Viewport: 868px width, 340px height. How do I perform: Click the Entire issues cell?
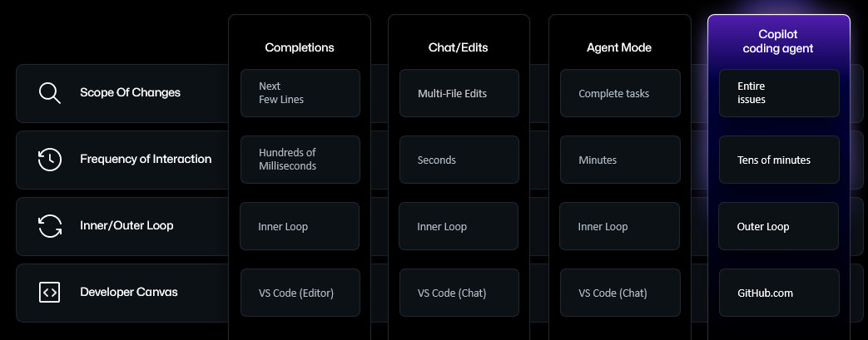coord(779,93)
